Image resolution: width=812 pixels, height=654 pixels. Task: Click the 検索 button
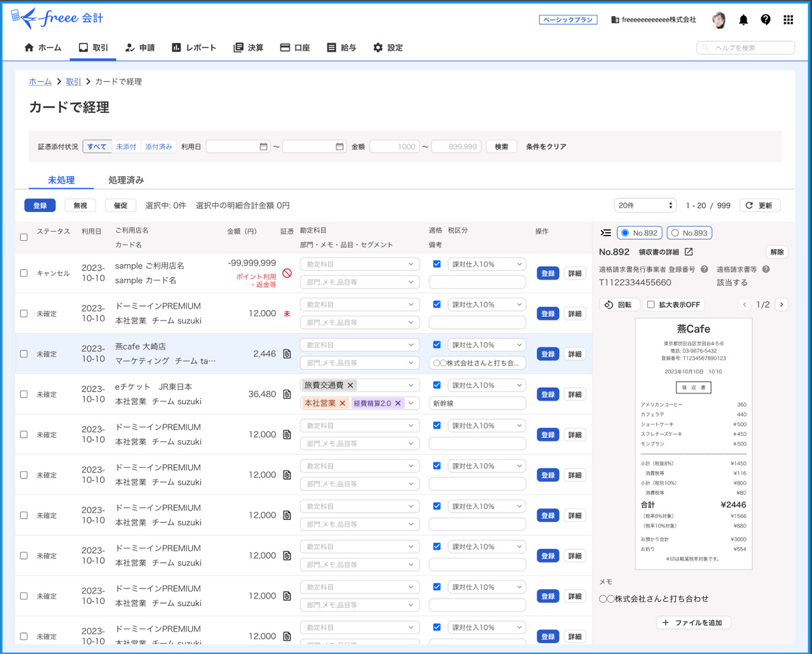[x=501, y=146]
